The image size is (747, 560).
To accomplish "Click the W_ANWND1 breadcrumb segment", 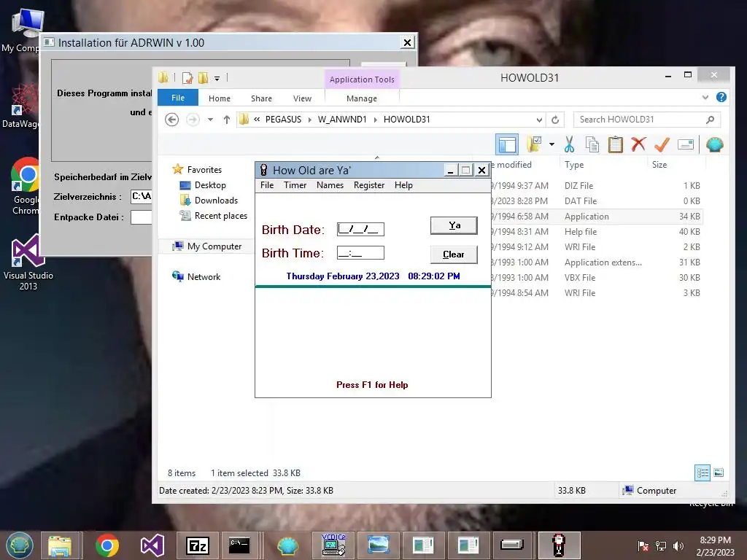I will tap(342, 120).
